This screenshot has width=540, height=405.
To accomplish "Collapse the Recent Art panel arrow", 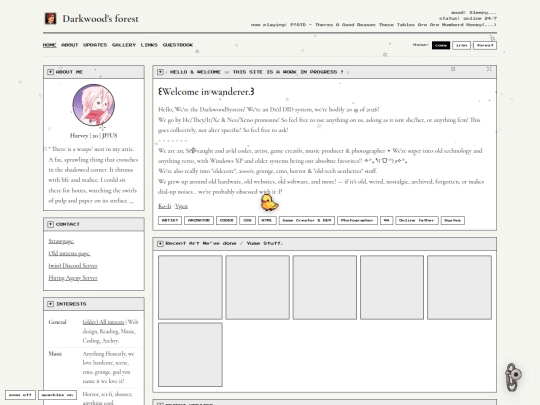I will (x=160, y=243).
